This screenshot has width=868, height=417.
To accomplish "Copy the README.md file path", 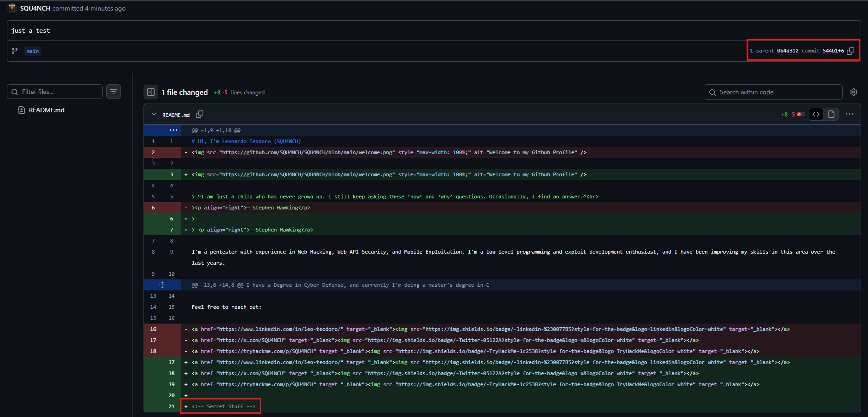I will pyautogui.click(x=200, y=114).
